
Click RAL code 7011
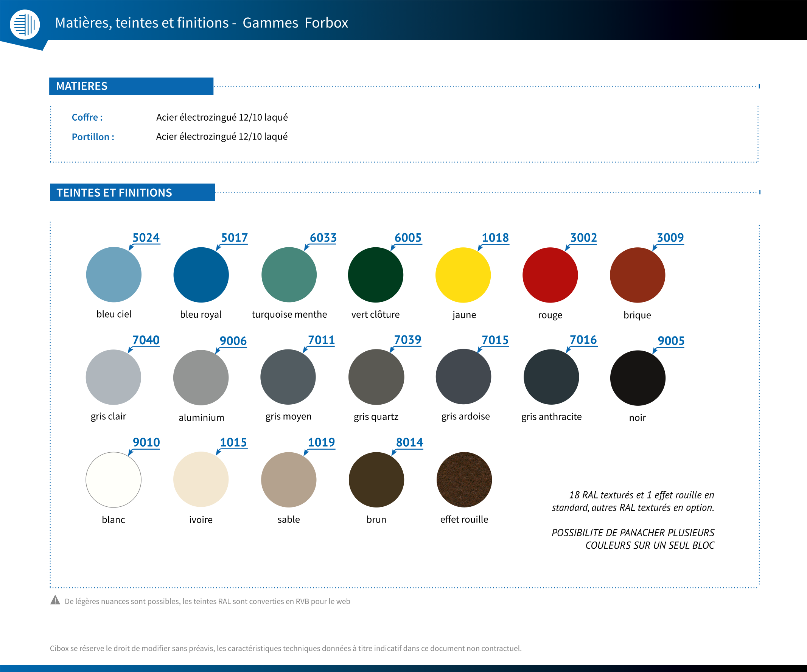coord(321,340)
